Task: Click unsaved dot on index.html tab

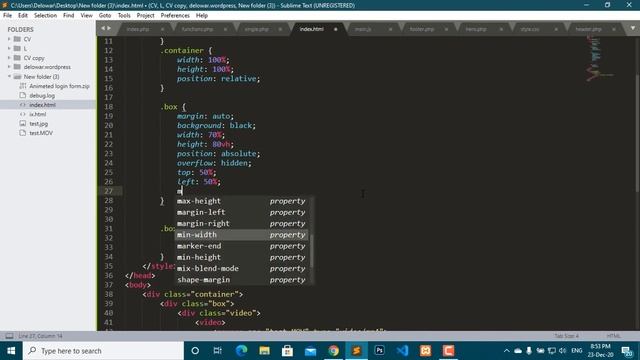Action: 336,29
